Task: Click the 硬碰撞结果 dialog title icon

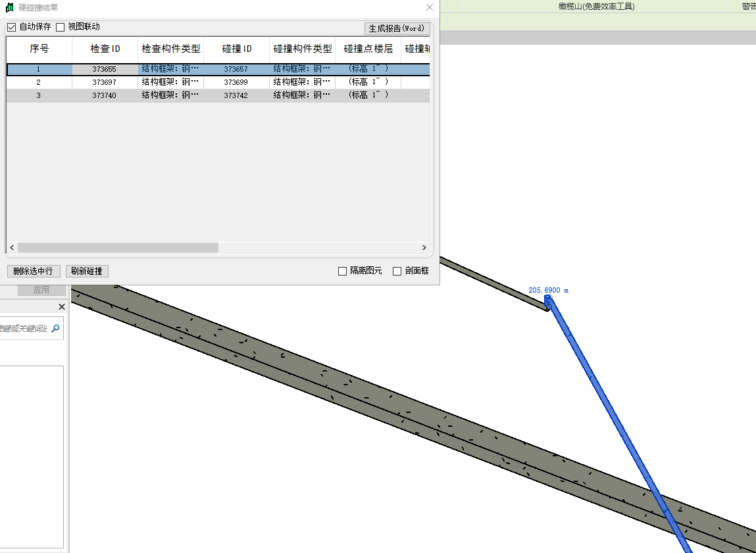Action: point(9,7)
